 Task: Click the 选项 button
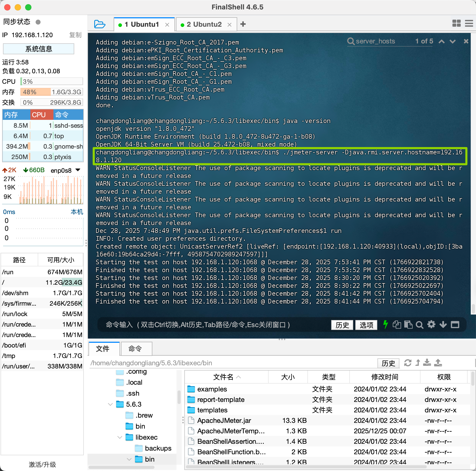366,325
